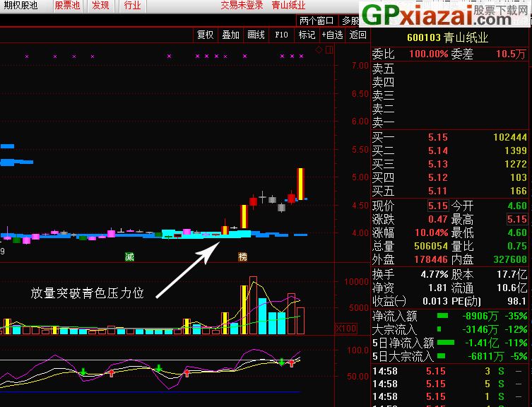Click the 内盘 327608 value
Screen dimensions: 532x407
tap(510, 260)
